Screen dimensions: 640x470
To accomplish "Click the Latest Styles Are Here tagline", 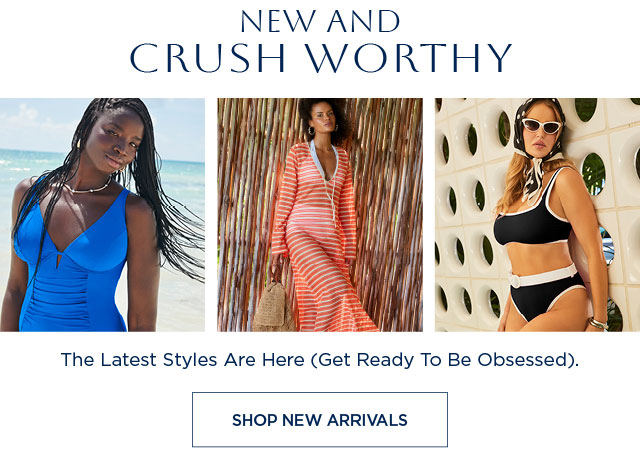I will coord(320,360).
